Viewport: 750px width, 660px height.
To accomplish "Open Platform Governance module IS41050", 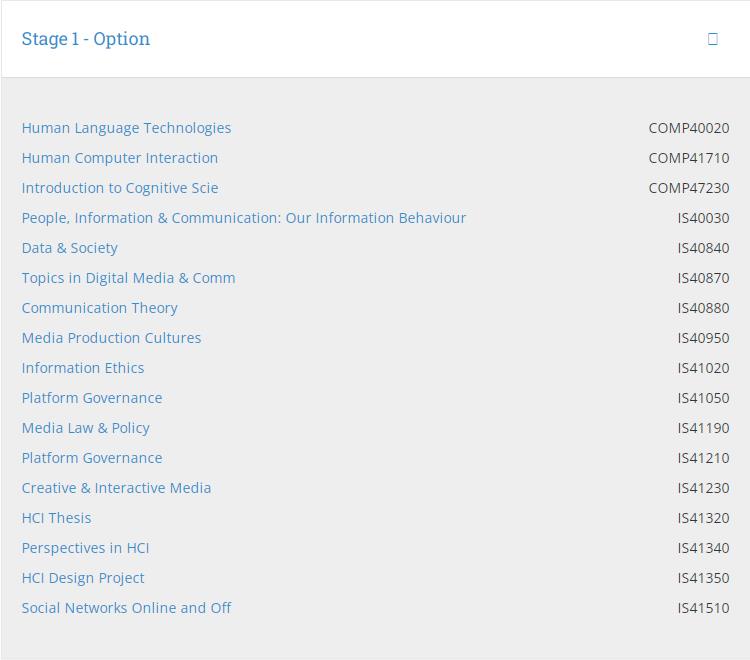I will [92, 398].
